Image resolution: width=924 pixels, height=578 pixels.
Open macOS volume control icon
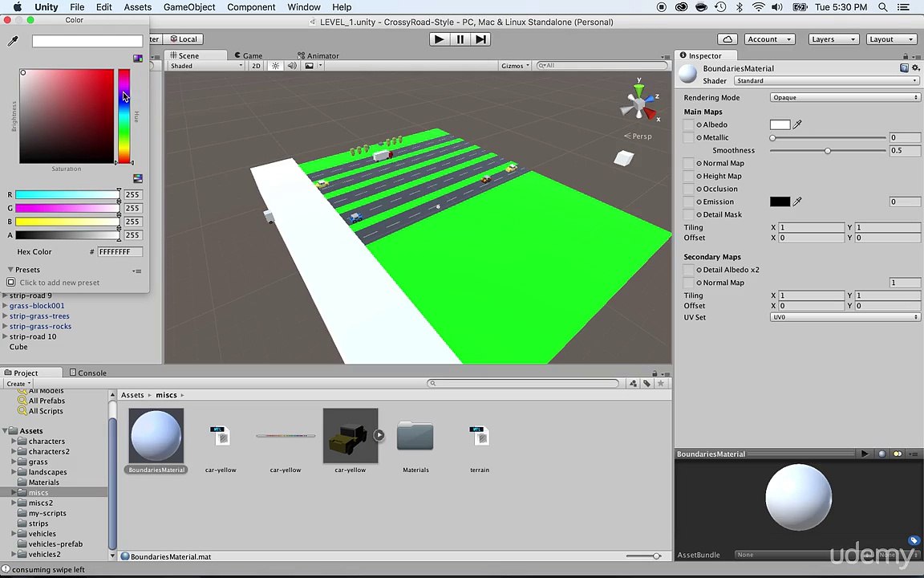click(777, 7)
